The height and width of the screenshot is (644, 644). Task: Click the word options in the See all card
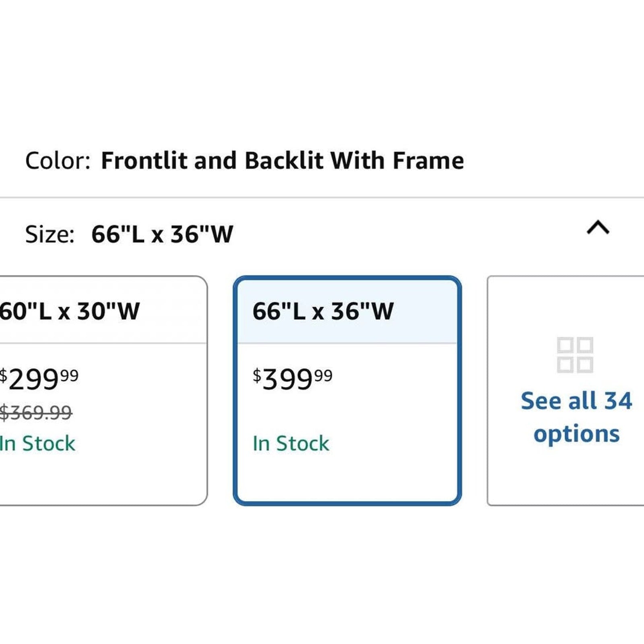coord(576,435)
